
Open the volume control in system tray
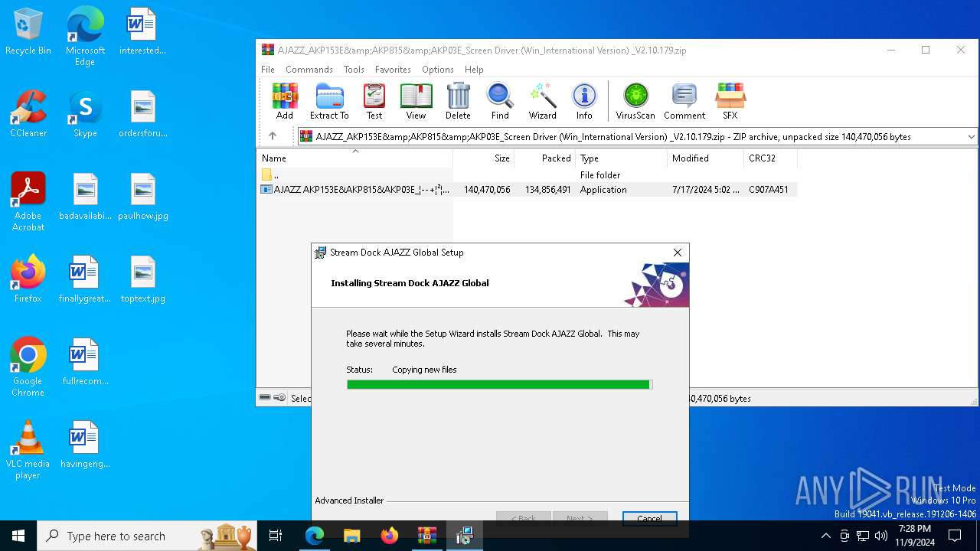click(x=880, y=536)
